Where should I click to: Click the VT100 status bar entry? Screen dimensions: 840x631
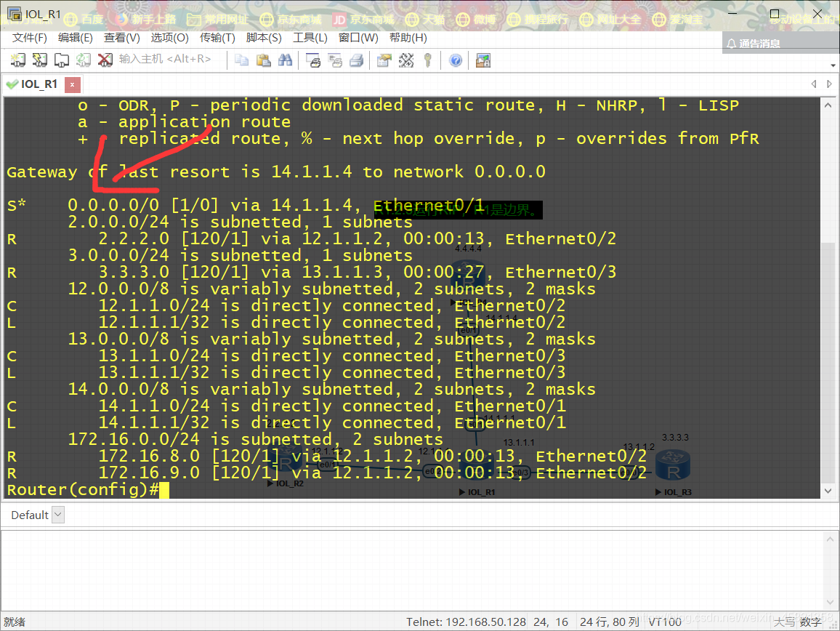pos(665,622)
